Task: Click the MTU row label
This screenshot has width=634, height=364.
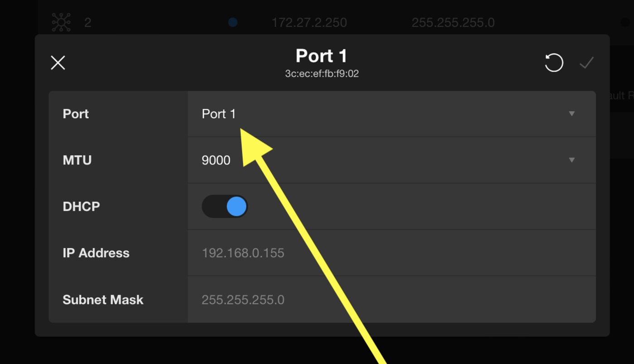Action: [77, 160]
